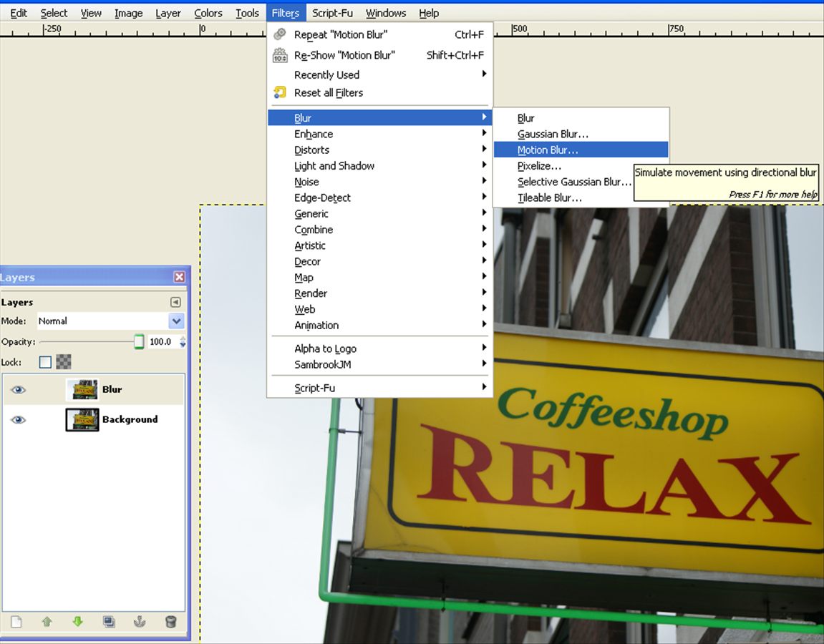This screenshot has width=824, height=644.
Task: Click the Reset all Filters icon
Action: tap(280, 92)
